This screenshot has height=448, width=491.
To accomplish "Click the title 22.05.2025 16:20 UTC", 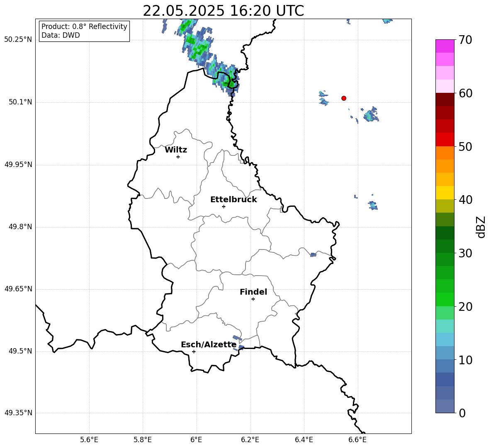I will click(223, 11).
